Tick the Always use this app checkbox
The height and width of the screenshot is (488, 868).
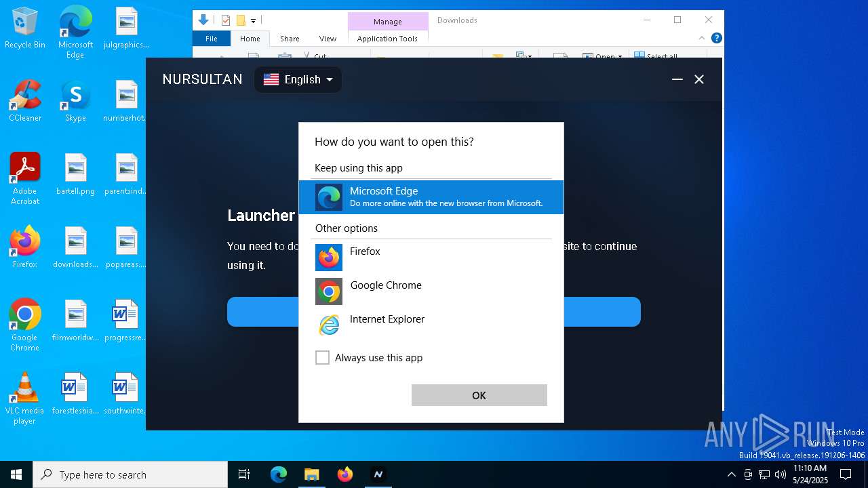[323, 358]
